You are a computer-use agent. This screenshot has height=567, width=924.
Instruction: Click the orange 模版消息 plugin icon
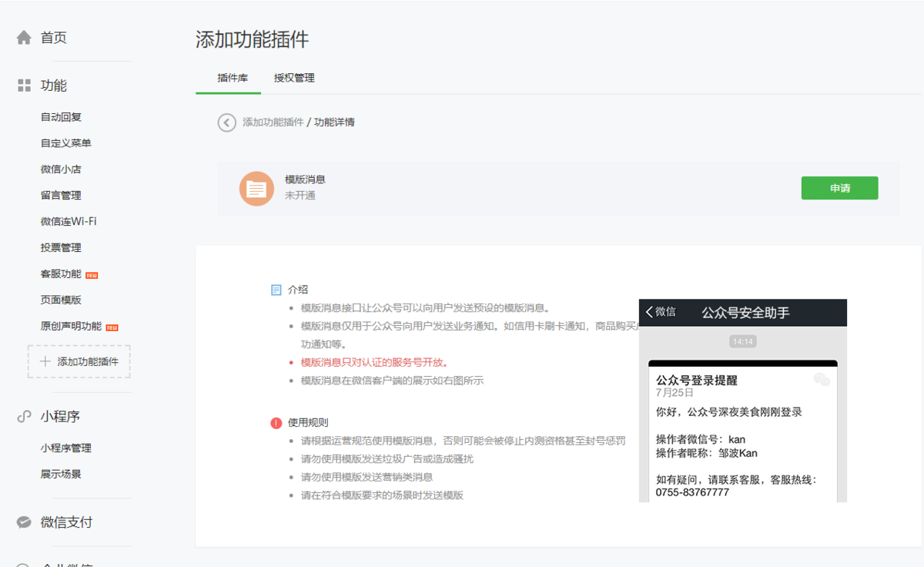coord(256,189)
